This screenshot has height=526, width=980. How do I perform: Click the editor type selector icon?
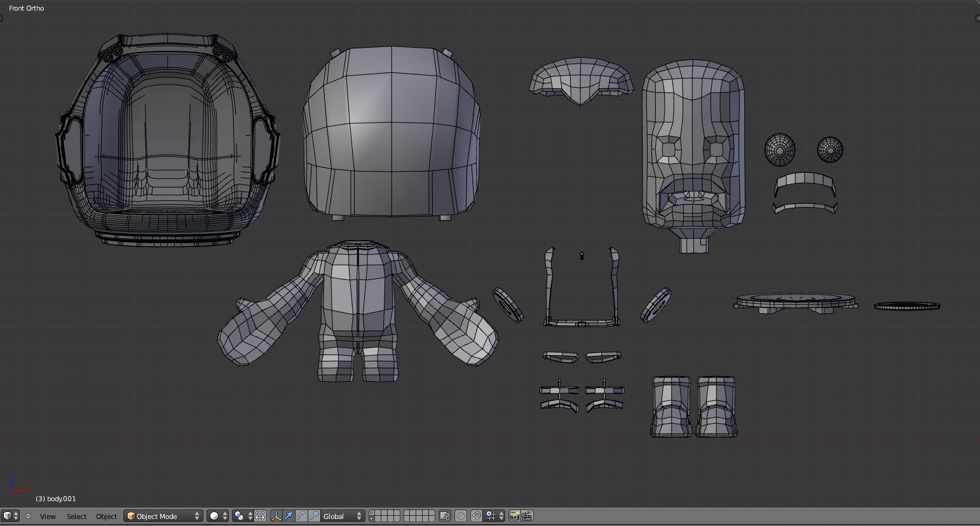[x=9, y=516]
